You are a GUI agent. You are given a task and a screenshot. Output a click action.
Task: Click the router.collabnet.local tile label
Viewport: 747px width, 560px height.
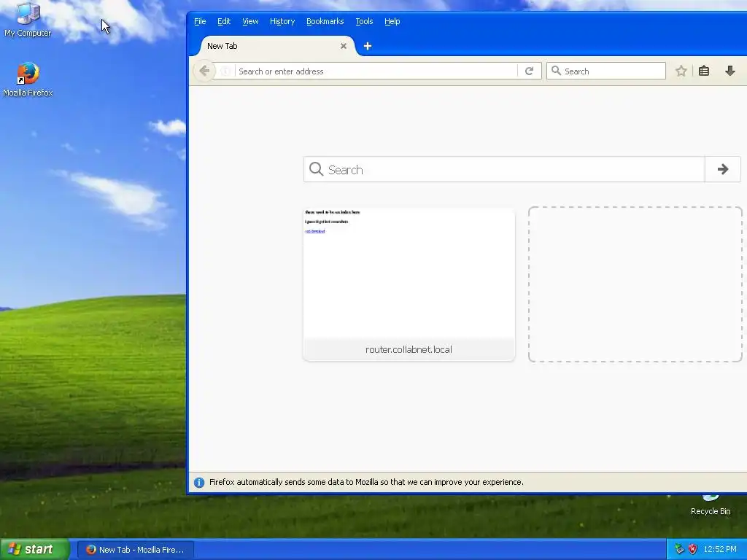click(409, 349)
